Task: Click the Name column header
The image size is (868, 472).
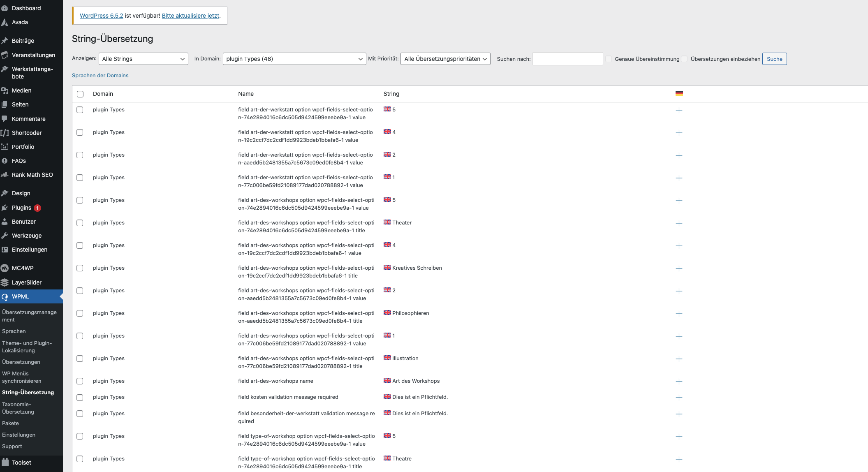Action: click(246, 94)
